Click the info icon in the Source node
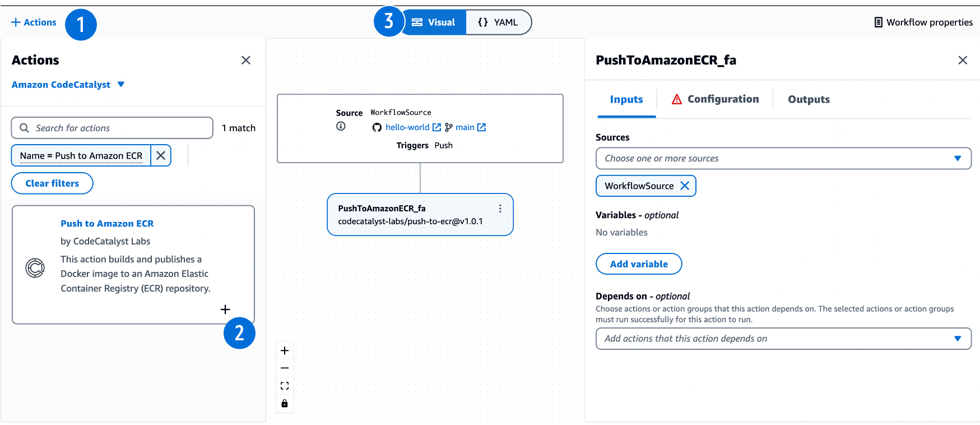The image size is (980, 425). pos(341,126)
